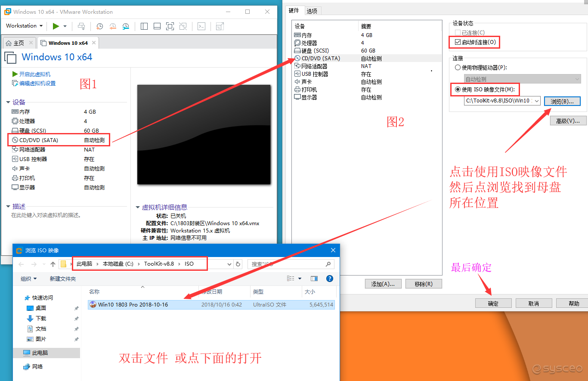Image resolution: width=588 pixels, height=381 pixels.
Task: Collapse the 描述 section
Action: tap(8, 207)
